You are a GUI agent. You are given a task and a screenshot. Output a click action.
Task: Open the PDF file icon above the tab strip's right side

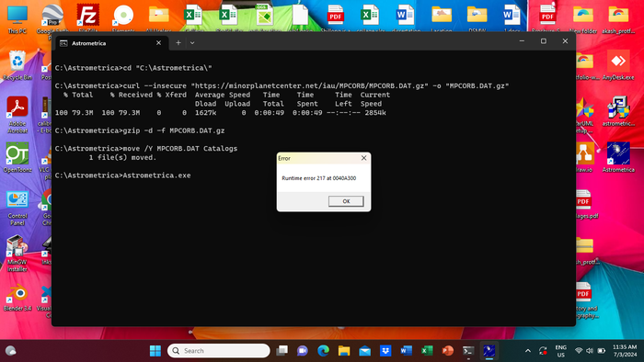335,18
